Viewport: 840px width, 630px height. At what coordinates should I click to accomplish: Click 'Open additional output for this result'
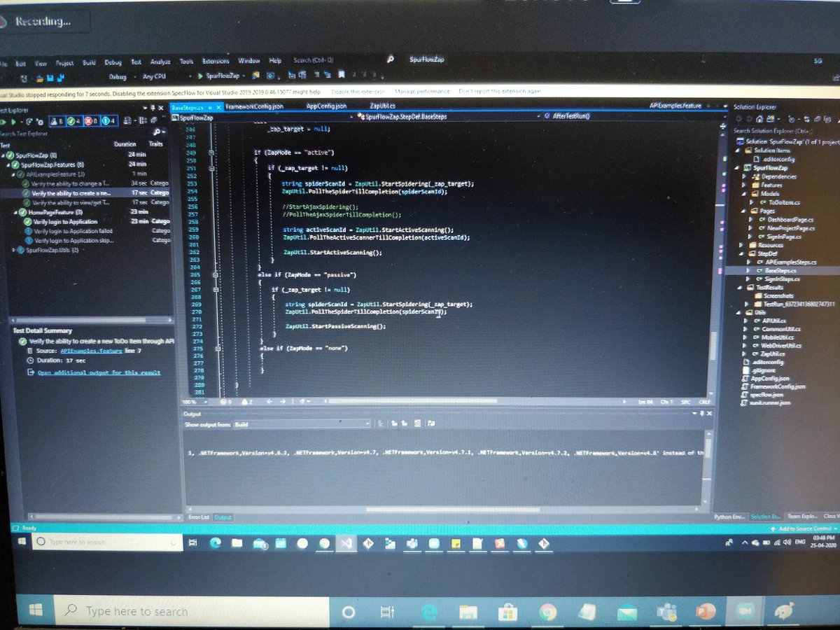[99, 372]
